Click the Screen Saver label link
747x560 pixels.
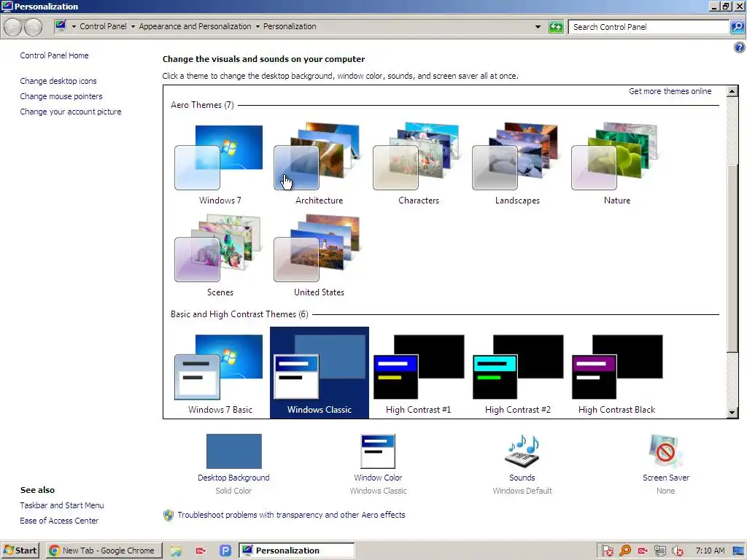[665, 478]
